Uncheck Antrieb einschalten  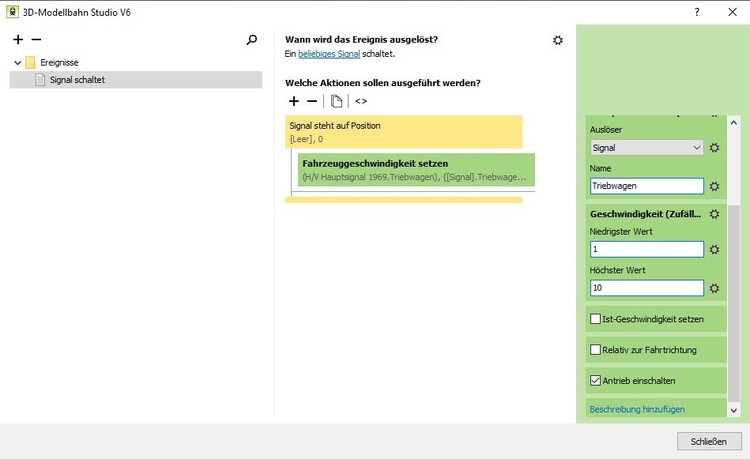click(x=596, y=381)
